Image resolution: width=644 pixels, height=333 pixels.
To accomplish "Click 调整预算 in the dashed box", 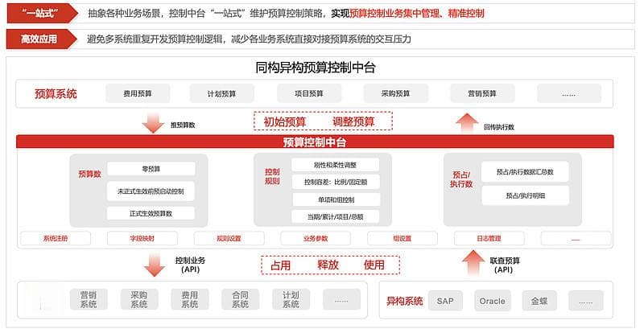I will tap(353, 121).
